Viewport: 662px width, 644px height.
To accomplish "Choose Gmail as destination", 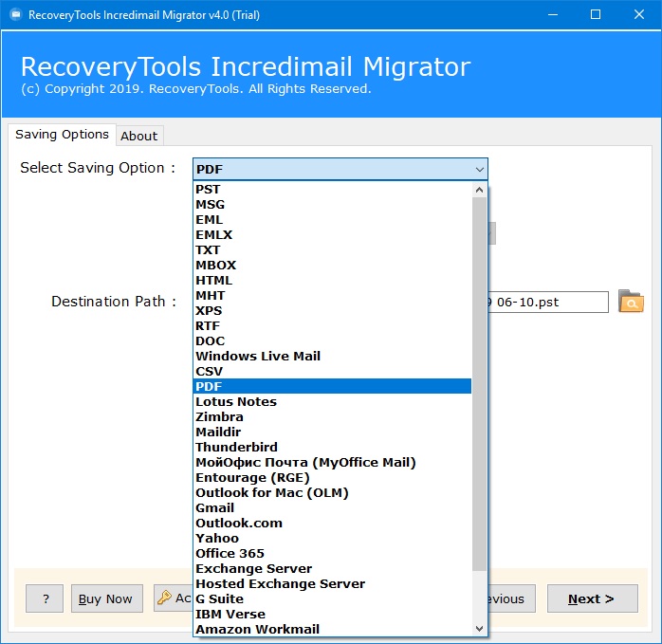I will tap(332, 508).
